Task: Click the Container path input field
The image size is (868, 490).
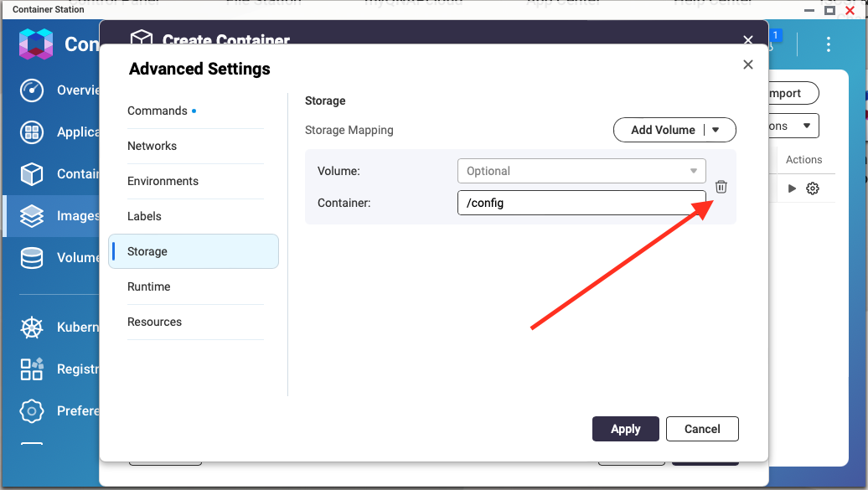Action: [581, 203]
